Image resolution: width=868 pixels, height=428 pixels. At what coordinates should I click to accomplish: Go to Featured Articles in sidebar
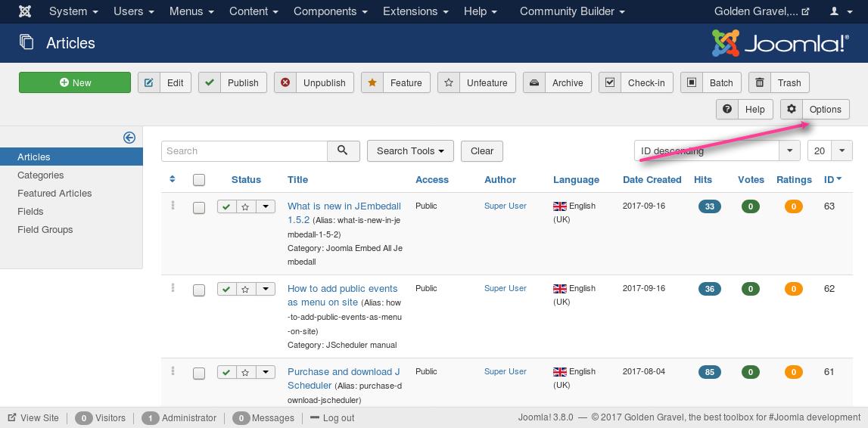pos(54,193)
